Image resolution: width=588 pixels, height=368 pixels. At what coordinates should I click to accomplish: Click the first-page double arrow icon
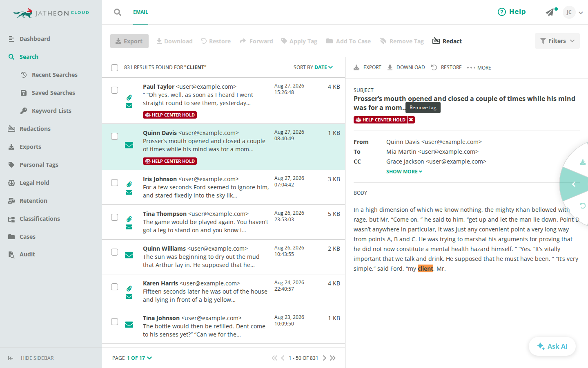[x=274, y=358]
